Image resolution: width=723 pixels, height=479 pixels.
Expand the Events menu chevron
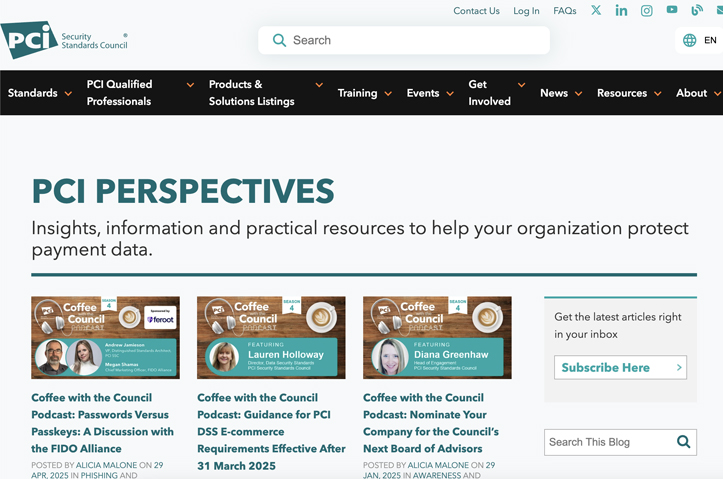(450, 94)
